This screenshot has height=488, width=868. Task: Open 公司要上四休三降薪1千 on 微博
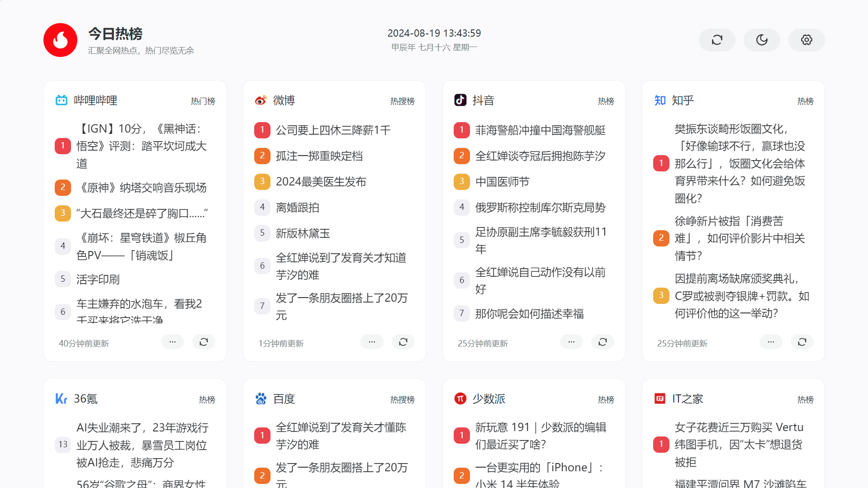[333, 130]
